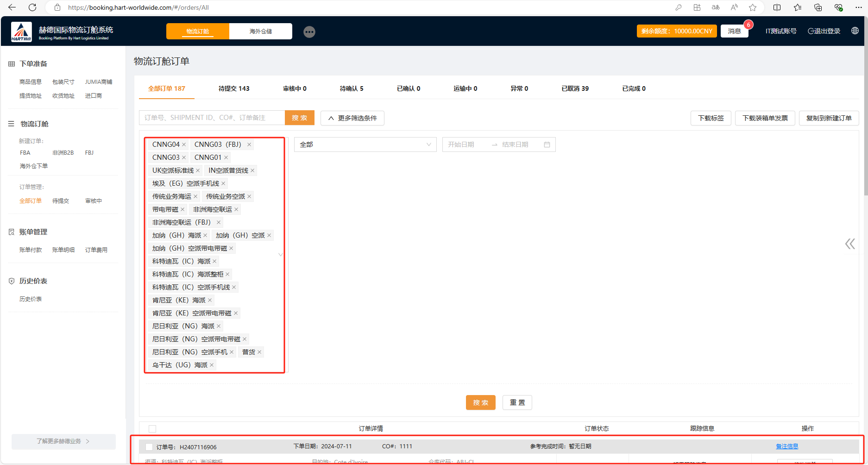Check order H2407116906 checkbox

point(149,447)
